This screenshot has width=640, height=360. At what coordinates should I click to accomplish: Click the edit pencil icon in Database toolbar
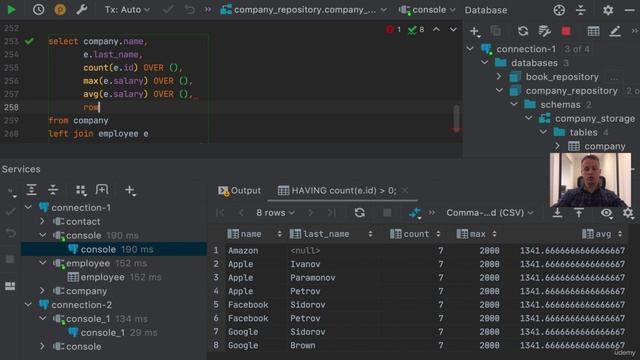pyautogui.click(x=615, y=31)
